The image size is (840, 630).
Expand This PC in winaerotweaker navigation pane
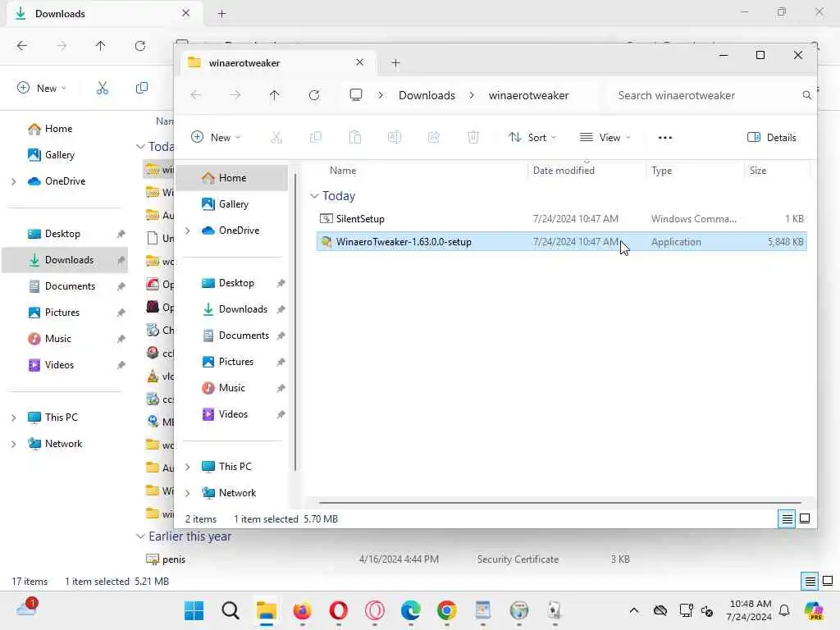188,467
